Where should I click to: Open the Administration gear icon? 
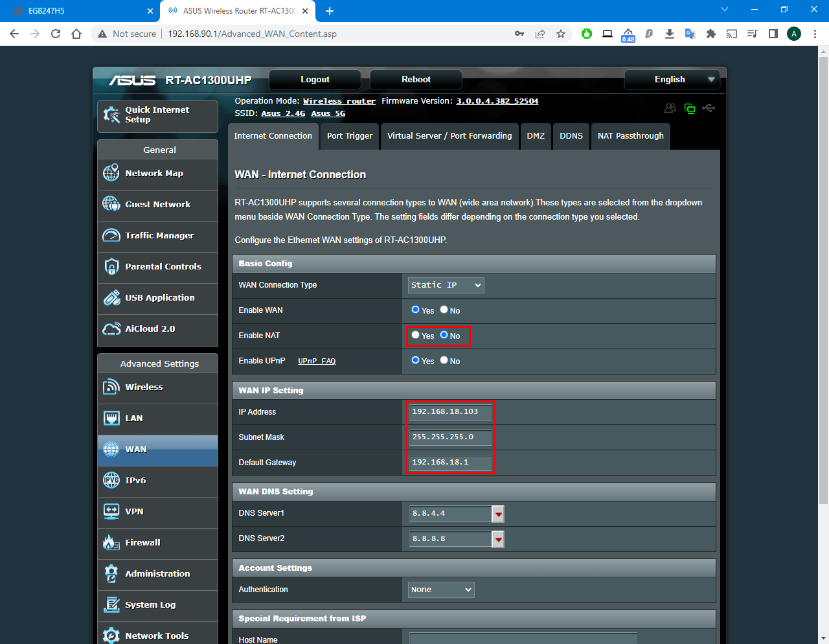point(111,573)
